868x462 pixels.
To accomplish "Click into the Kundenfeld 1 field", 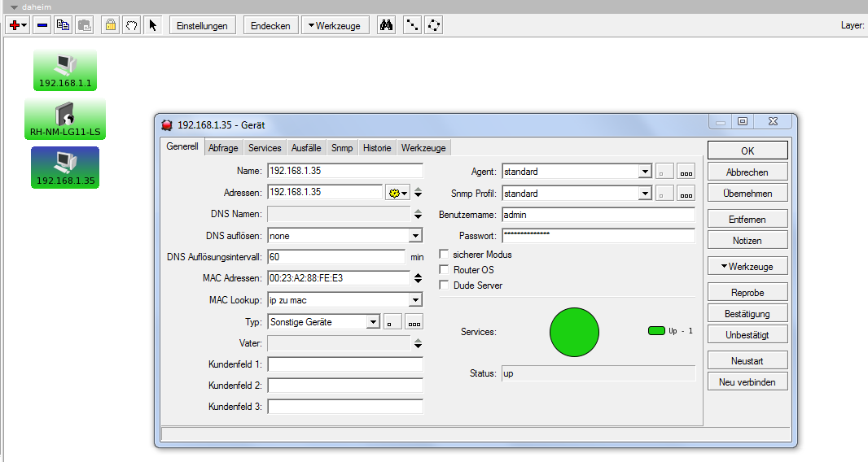I will point(345,364).
